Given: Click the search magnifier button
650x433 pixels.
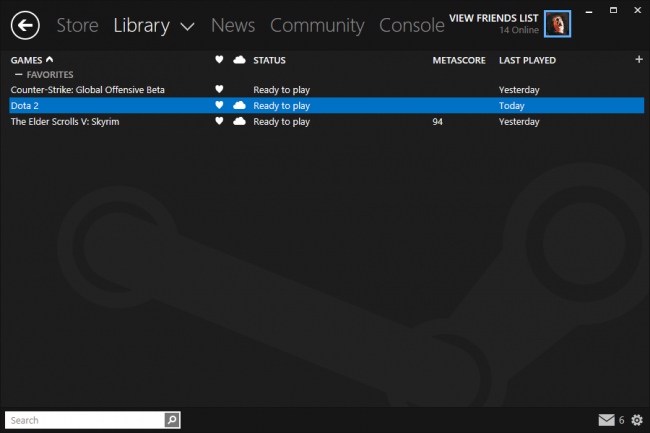Looking at the screenshot, I should 172,420.
